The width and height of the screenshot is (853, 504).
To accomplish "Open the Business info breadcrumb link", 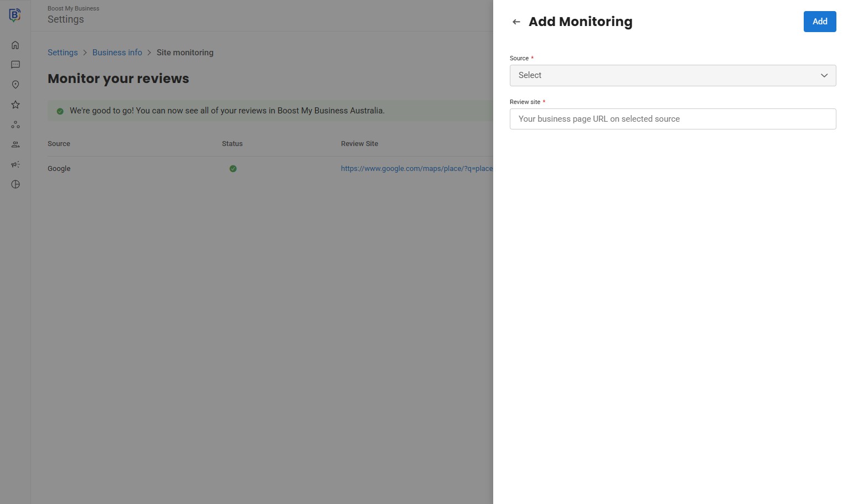I will point(117,53).
